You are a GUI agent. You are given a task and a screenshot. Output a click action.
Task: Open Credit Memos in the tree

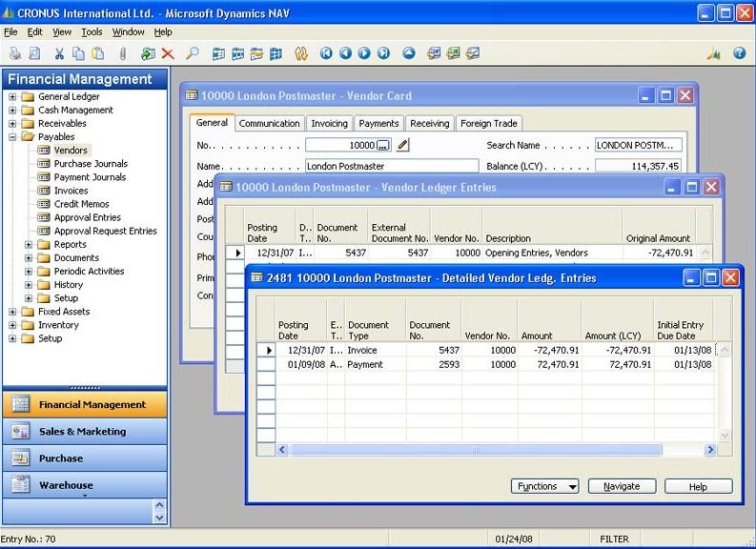click(81, 204)
